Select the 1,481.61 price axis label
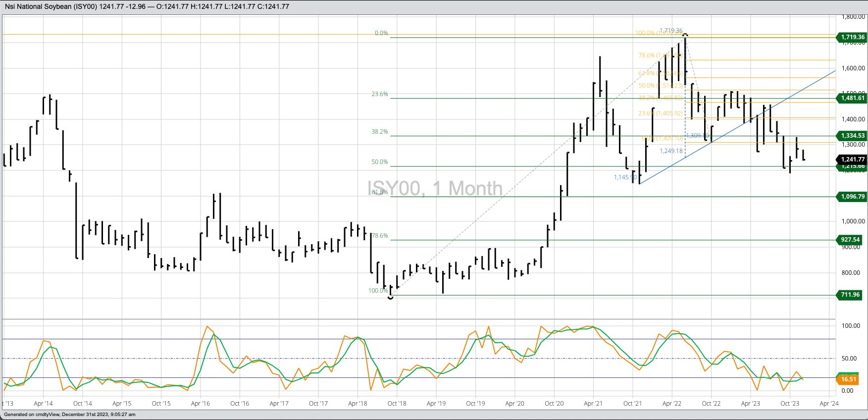The height and width of the screenshot is (420, 868). [852, 98]
